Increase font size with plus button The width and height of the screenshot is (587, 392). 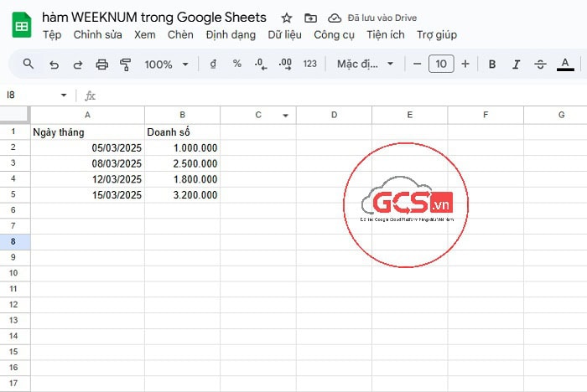(x=465, y=64)
